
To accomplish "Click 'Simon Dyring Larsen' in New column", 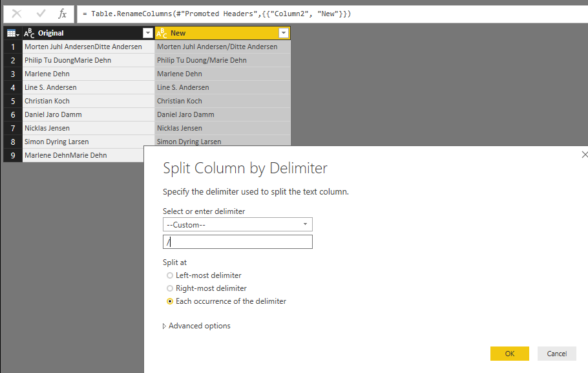I will click(222, 141).
